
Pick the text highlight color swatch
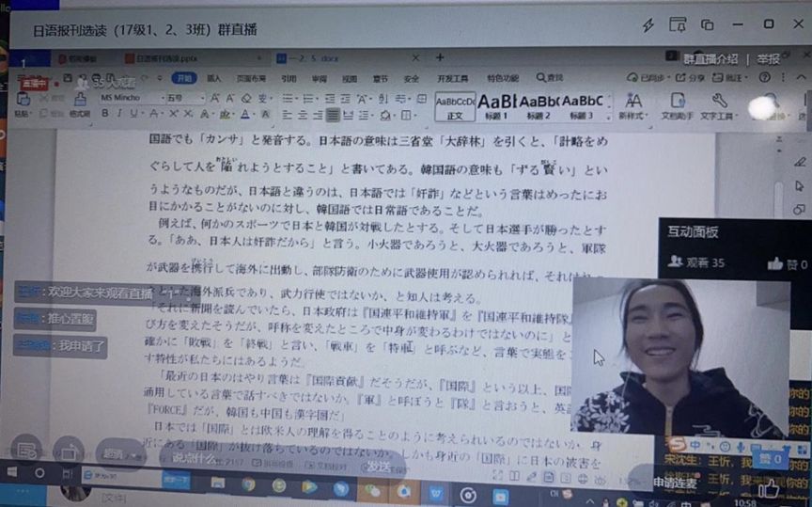coord(225,115)
